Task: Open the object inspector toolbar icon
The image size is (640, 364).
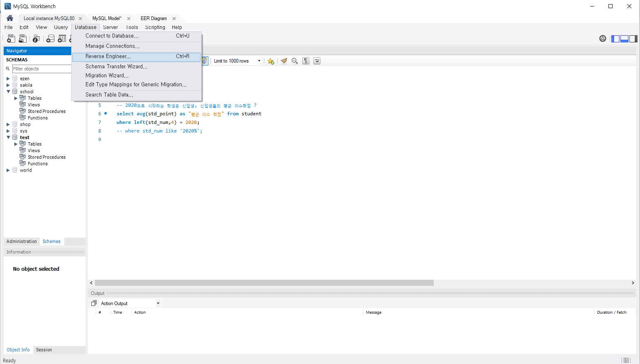Action: click(x=36, y=38)
